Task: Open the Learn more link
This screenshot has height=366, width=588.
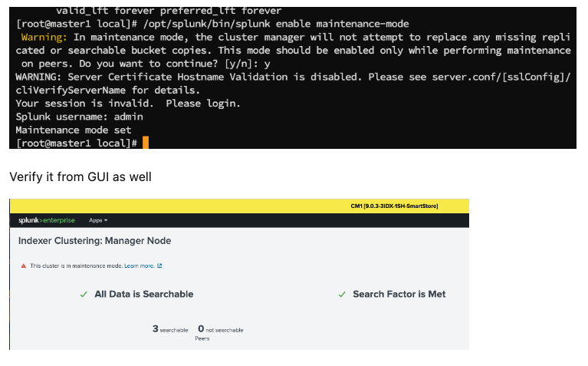Action: (139, 265)
